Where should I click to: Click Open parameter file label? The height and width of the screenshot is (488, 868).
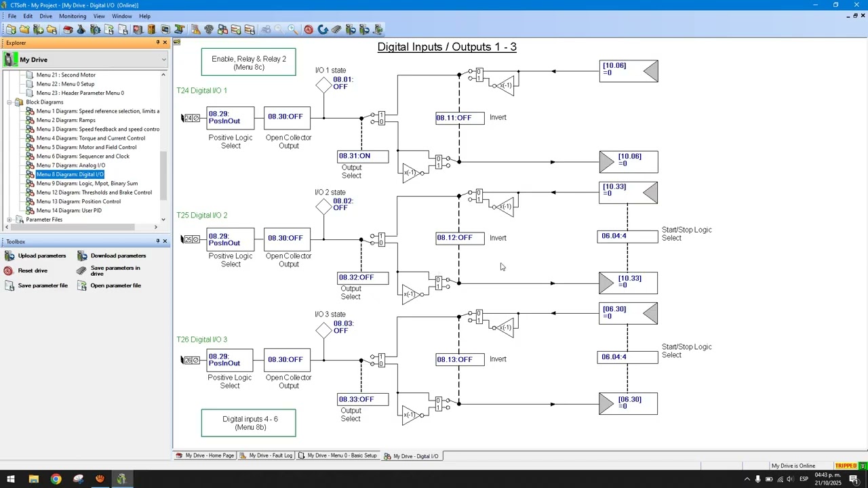click(x=116, y=286)
